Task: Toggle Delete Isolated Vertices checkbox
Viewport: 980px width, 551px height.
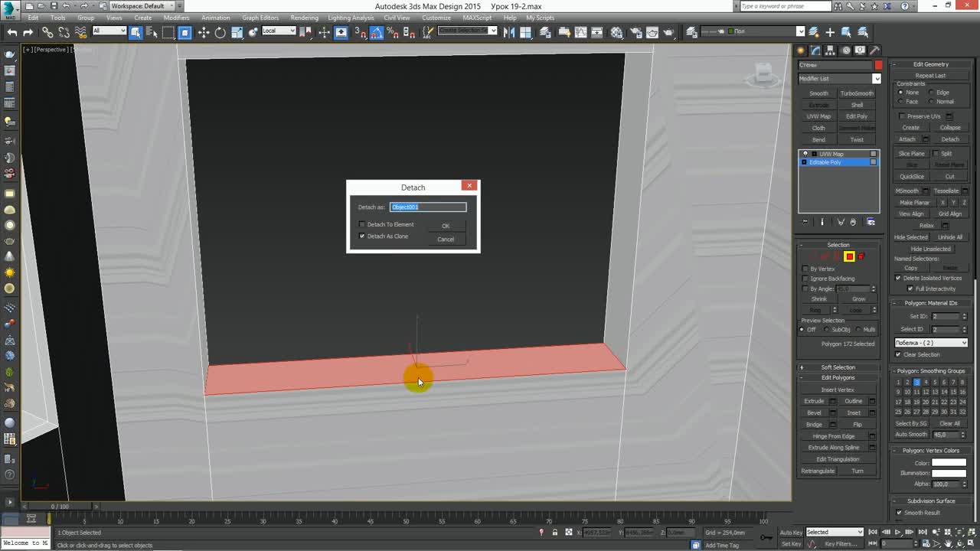Action: [x=898, y=278]
